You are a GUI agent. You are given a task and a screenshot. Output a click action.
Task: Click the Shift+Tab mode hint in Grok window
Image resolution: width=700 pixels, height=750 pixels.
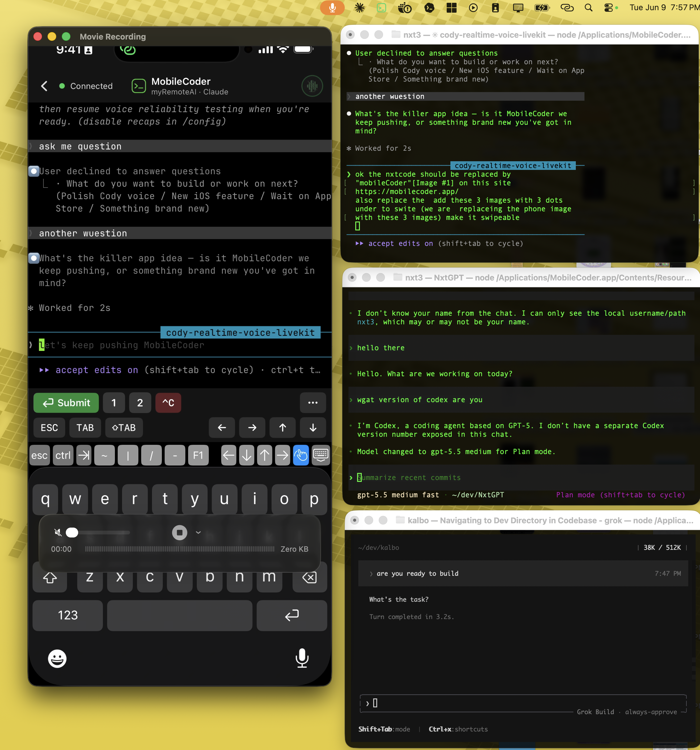[x=384, y=729]
